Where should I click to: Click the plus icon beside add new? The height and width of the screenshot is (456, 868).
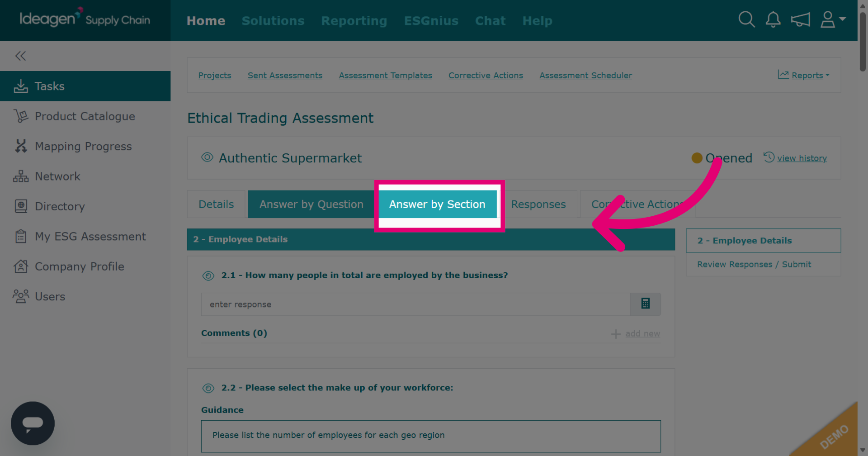pyautogui.click(x=616, y=334)
